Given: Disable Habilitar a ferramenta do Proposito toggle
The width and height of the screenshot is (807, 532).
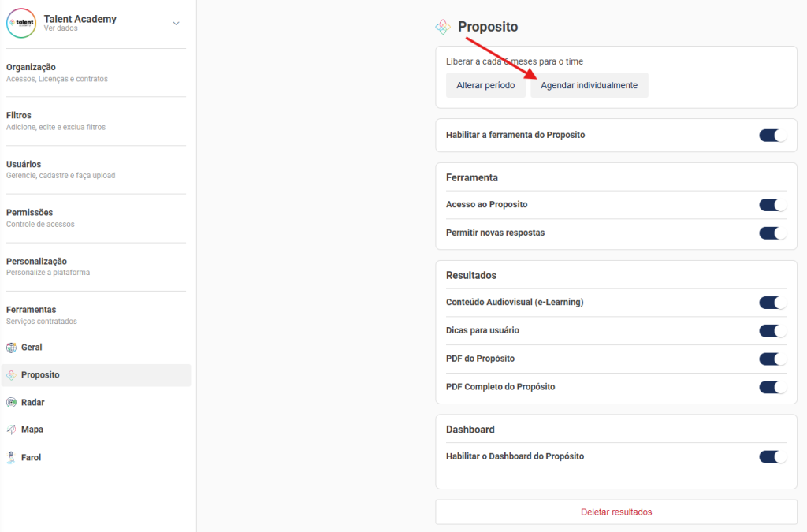Looking at the screenshot, I should pos(772,136).
